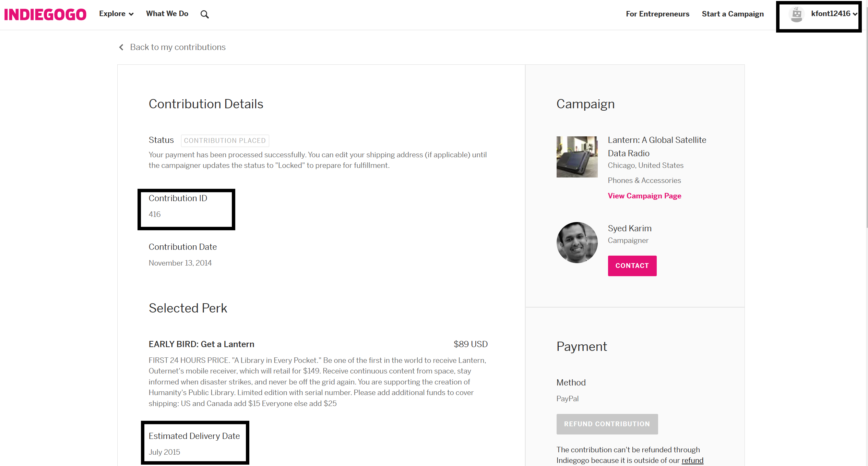
Task: Follow the refund policy link
Action: click(x=692, y=461)
